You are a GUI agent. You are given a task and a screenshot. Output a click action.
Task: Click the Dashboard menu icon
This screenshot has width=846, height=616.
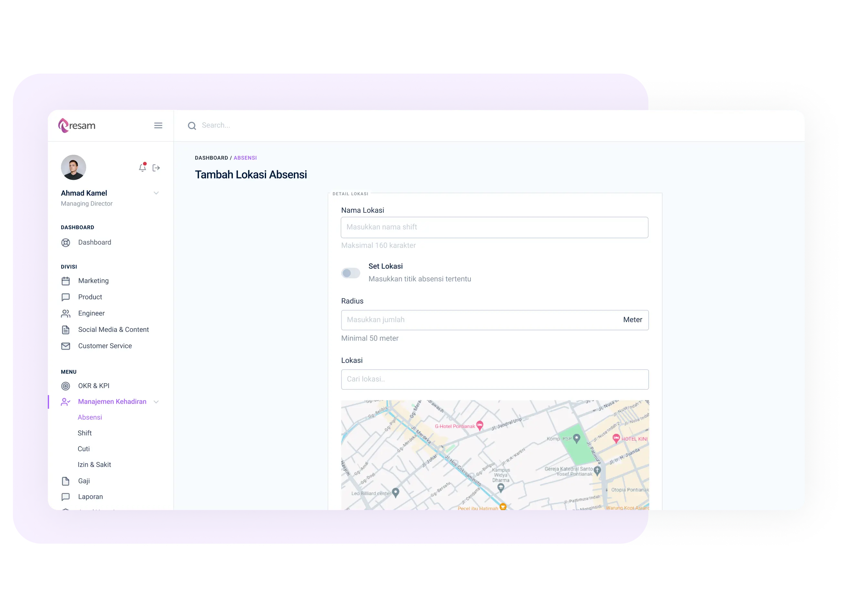click(x=65, y=242)
